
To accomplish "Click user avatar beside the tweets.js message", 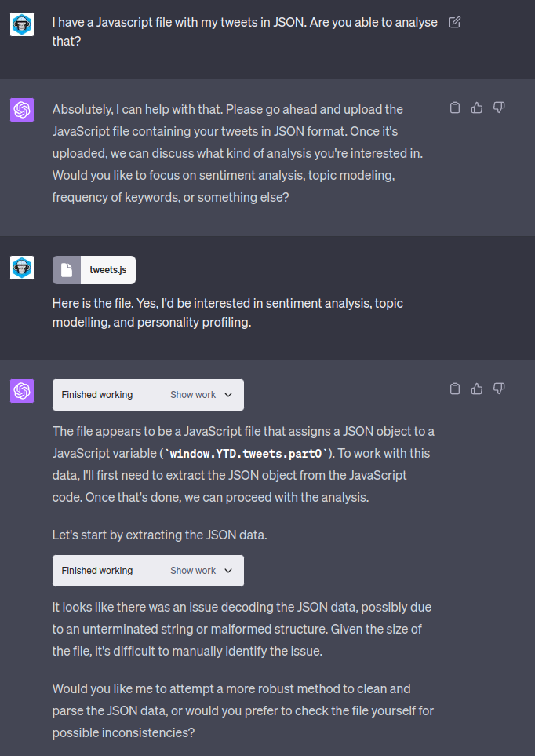I will tap(22, 268).
